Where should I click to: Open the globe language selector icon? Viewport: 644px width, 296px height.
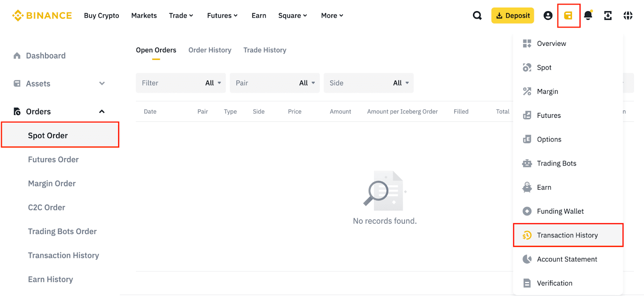(628, 16)
